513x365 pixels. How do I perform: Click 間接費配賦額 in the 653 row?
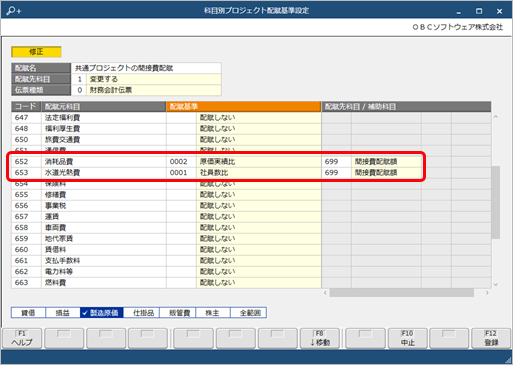pyautogui.click(x=386, y=173)
